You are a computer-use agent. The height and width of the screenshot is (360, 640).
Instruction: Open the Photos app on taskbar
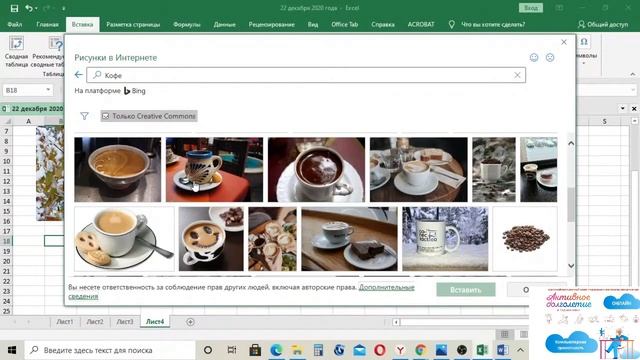441,350
